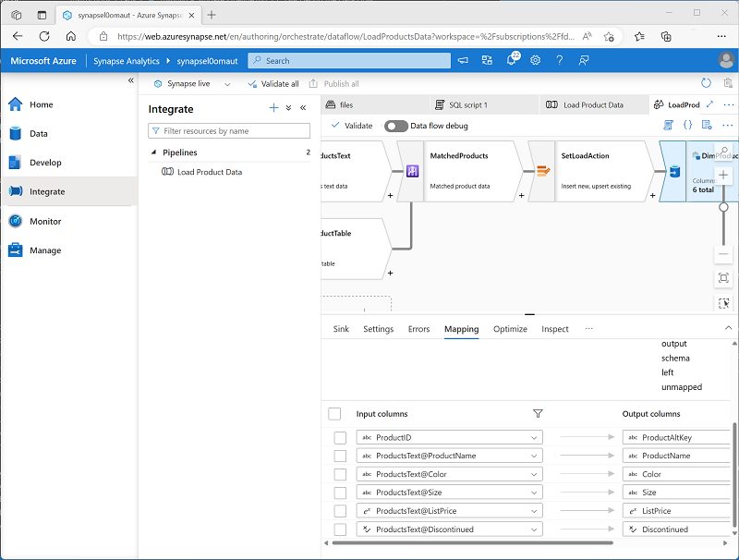
Task: Collapse the Integrate resource panel
Action: [303, 108]
